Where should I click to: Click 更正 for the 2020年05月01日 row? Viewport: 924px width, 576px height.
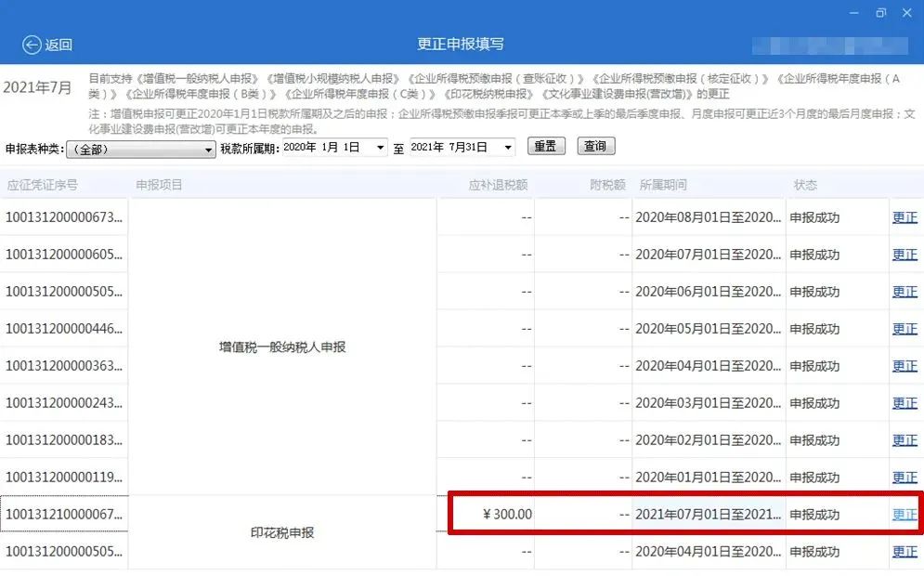pyautogui.click(x=904, y=329)
